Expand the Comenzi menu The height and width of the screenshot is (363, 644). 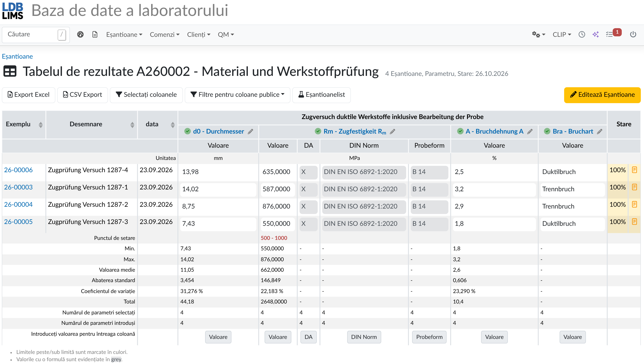pyautogui.click(x=165, y=35)
